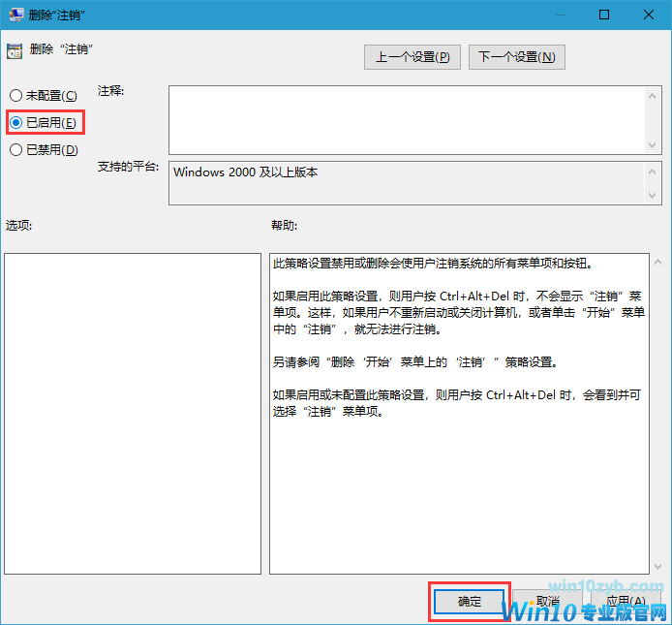672x625 pixels.
Task: Click the supported platform scroll down arrow
Action: coord(652,196)
